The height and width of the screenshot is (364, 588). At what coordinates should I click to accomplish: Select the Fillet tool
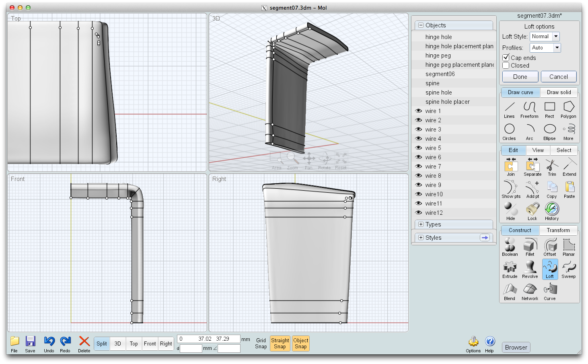click(530, 247)
